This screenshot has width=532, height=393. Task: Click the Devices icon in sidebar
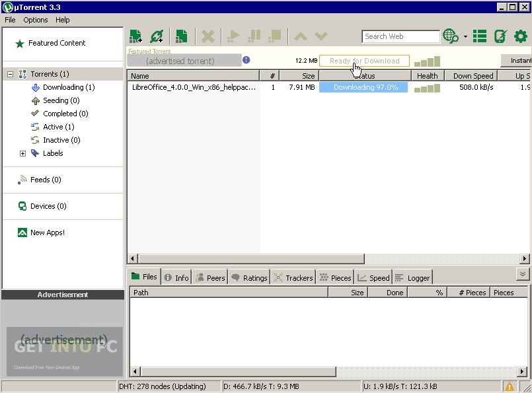(22, 206)
